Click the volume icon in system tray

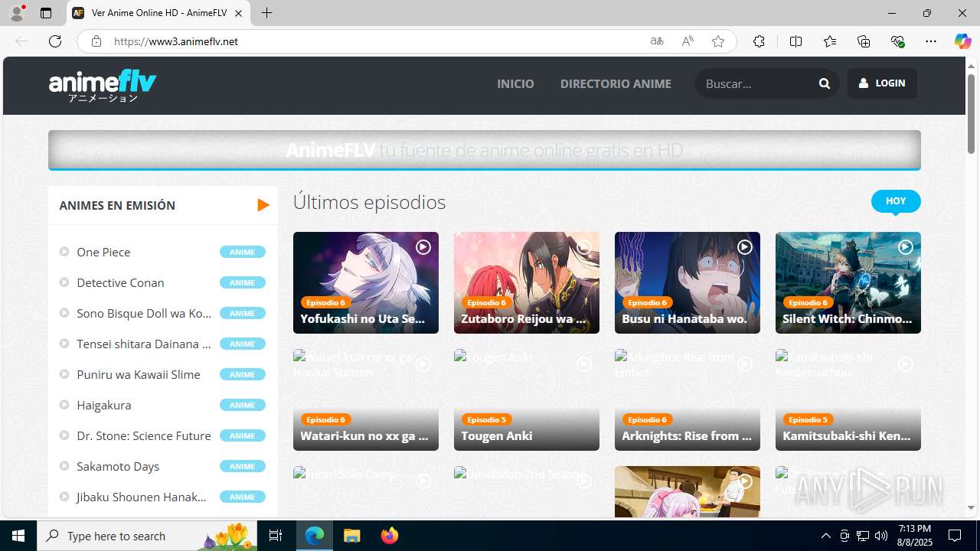pos(881,536)
